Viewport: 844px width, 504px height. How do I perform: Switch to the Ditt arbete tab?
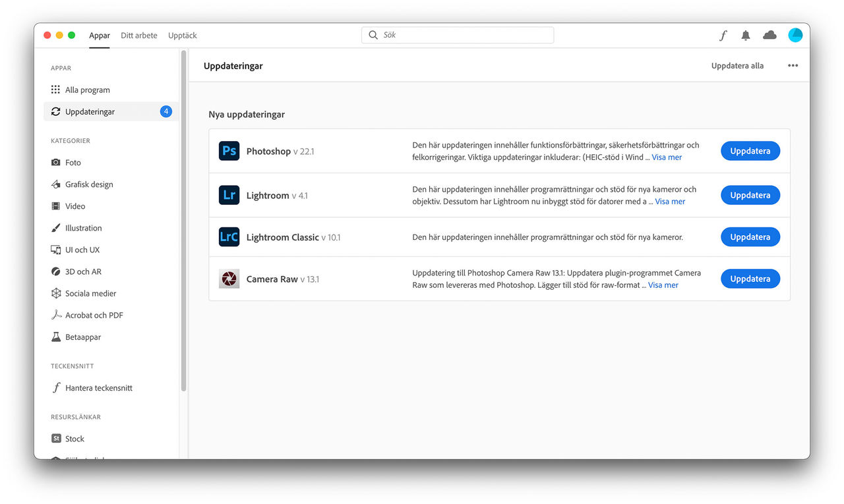(x=139, y=36)
